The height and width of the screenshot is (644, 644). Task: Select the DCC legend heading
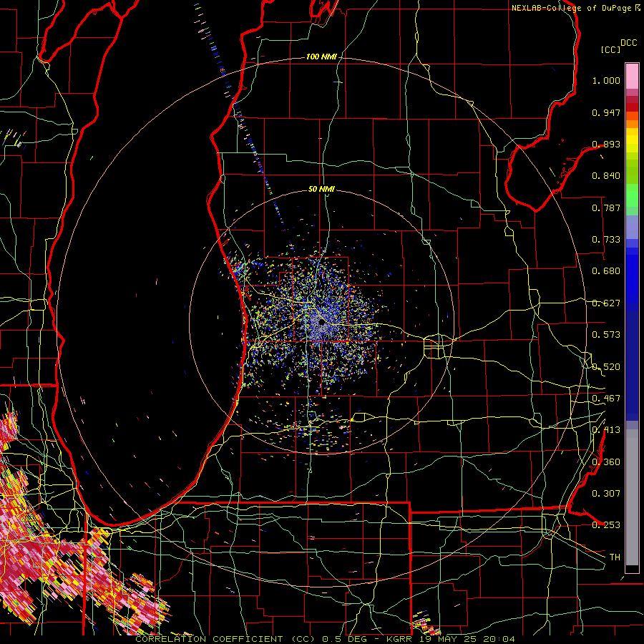point(628,43)
